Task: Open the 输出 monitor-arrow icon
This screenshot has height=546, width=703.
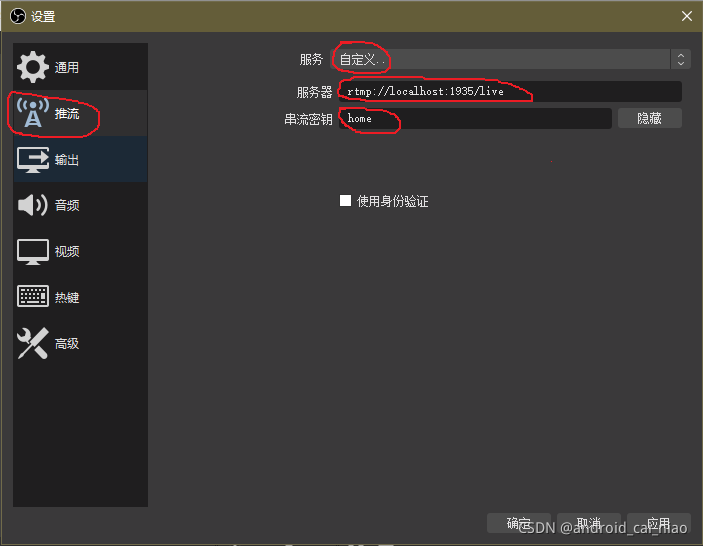Action: (33, 160)
